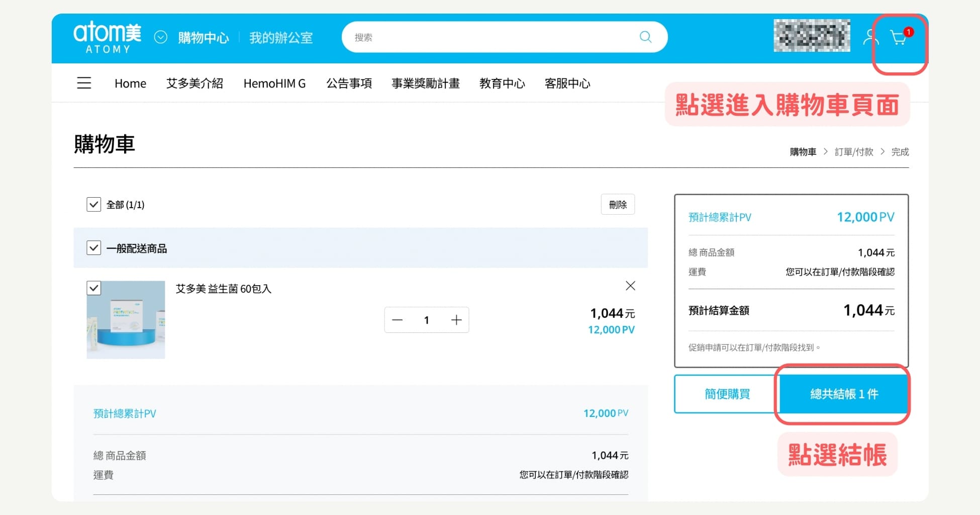The height and width of the screenshot is (515, 980).
Task: Toggle checkbox for 艾多美 益生菌 item
Action: click(x=94, y=288)
